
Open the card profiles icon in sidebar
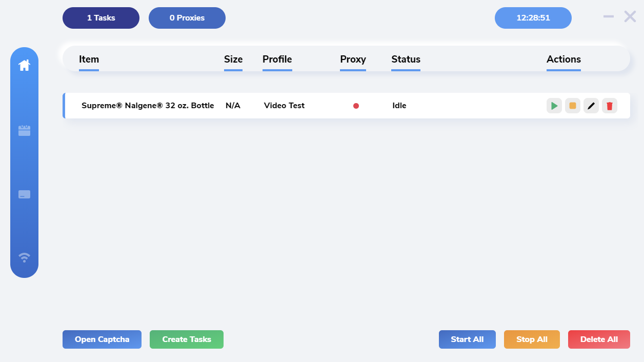click(x=24, y=194)
